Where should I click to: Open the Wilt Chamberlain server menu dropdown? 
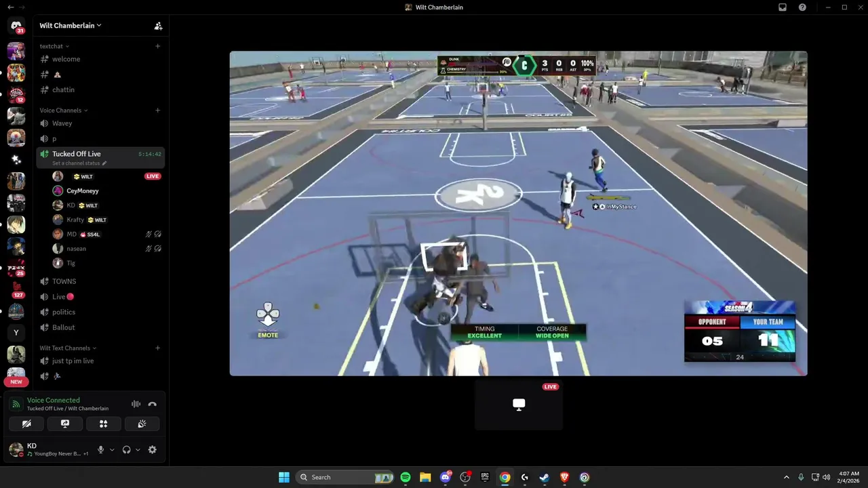coord(71,26)
